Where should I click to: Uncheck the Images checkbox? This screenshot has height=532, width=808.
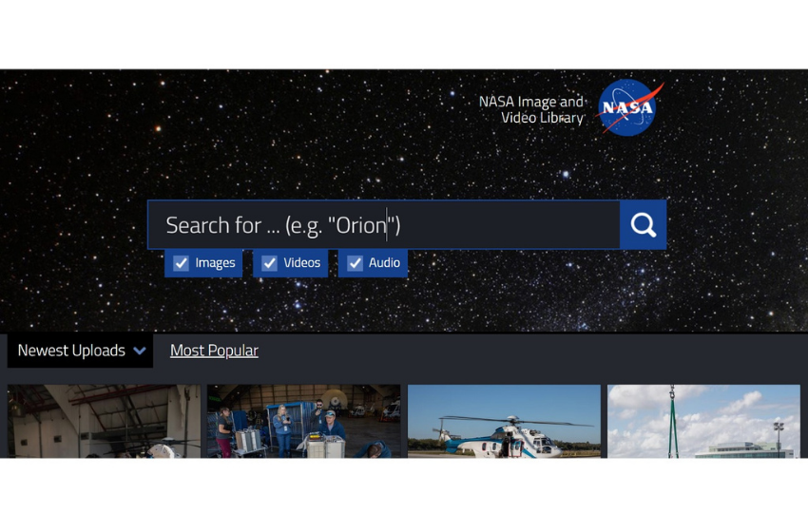tap(181, 263)
